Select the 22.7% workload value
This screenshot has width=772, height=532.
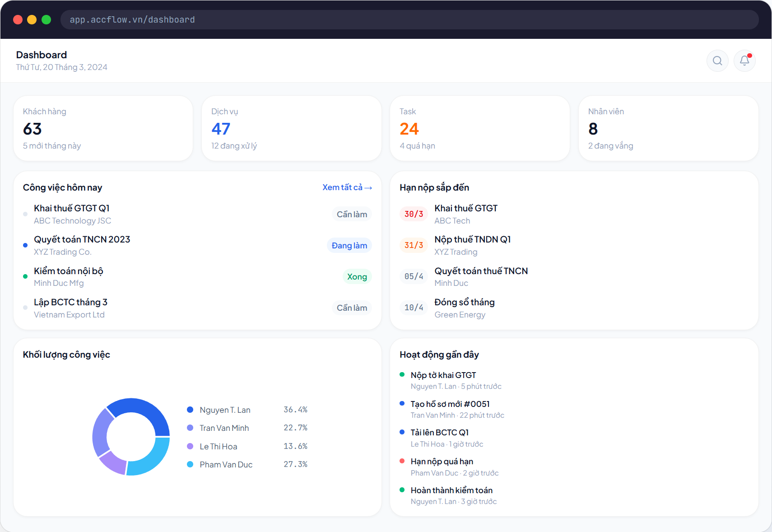295,428
